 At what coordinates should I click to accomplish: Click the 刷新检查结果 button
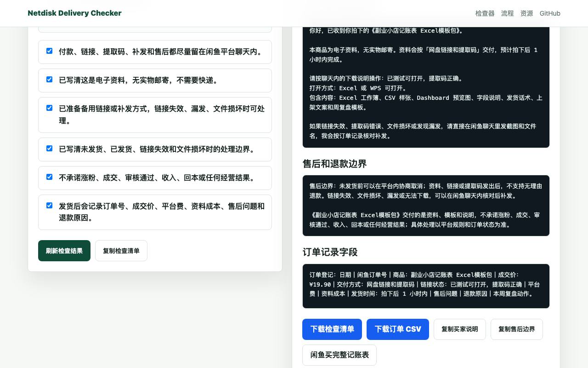64,251
